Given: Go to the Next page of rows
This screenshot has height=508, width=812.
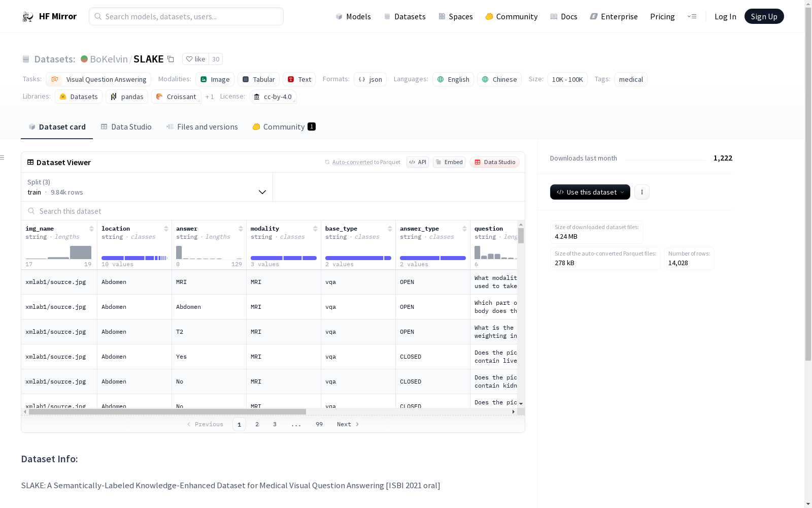Looking at the screenshot, I should (x=348, y=424).
